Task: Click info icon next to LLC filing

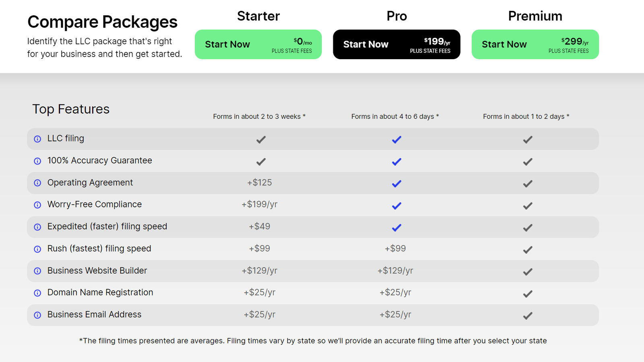Action: 37,139
